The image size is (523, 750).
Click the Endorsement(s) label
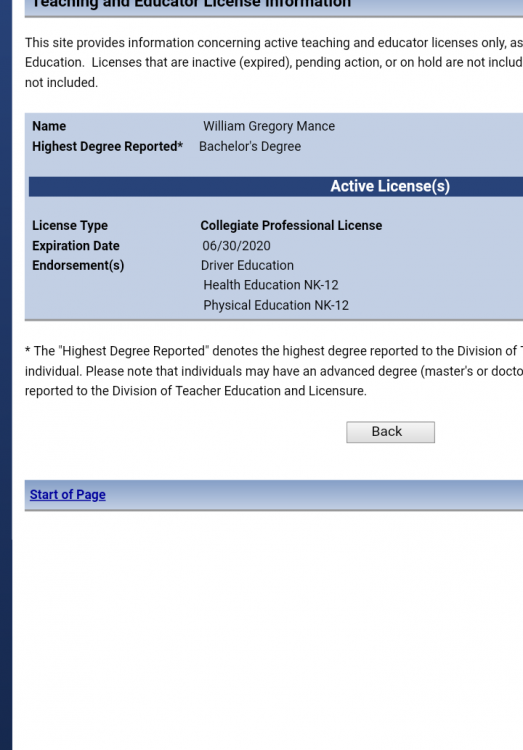pyautogui.click(x=78, y=265)
